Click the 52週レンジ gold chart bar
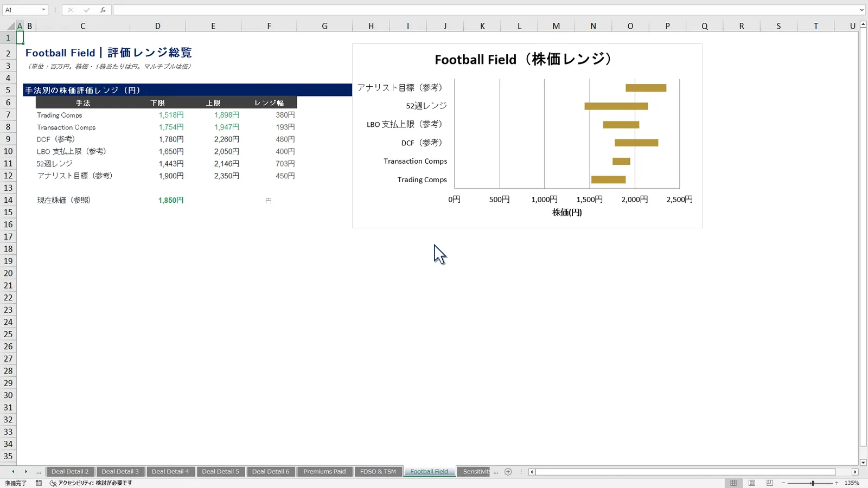The height and width of the screenshot is (488, 868). [x=616, y=106]
